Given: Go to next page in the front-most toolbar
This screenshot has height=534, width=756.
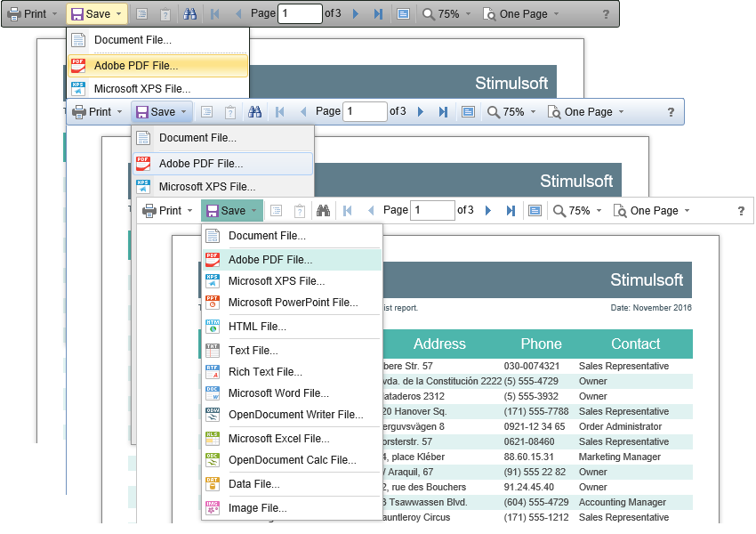Looking at the screenshot, I should [x=487, y=211].
